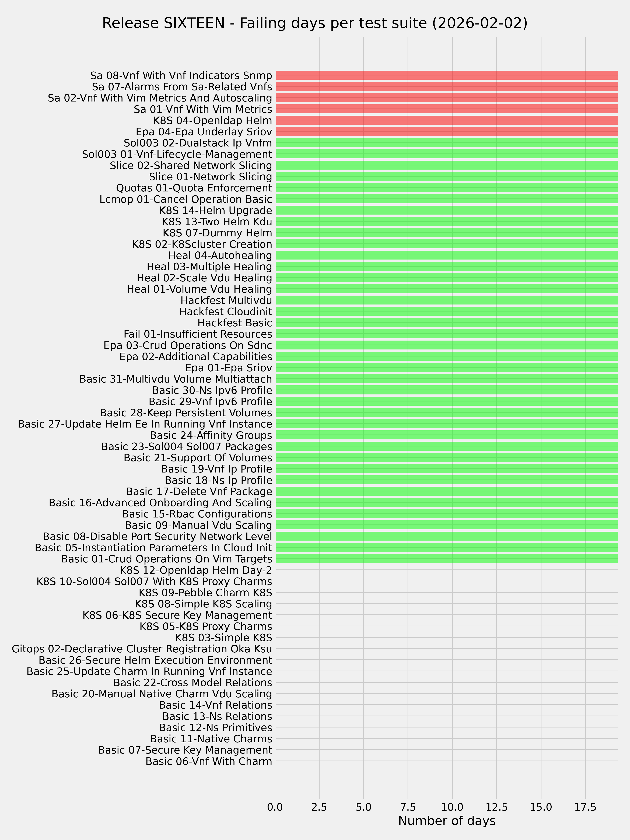Select the Epa 01-Epa Sriov green bar
This screenshot has width=630, height=840.
point(447,368)
